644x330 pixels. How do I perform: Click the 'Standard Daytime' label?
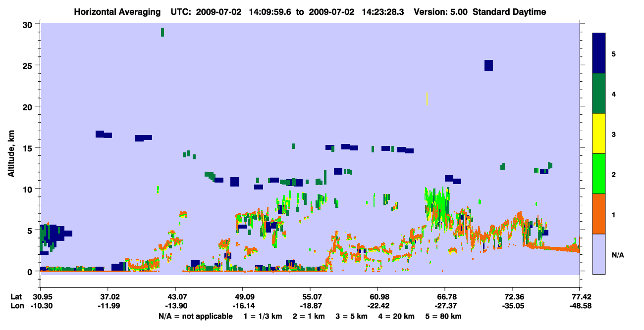[509, 12]
